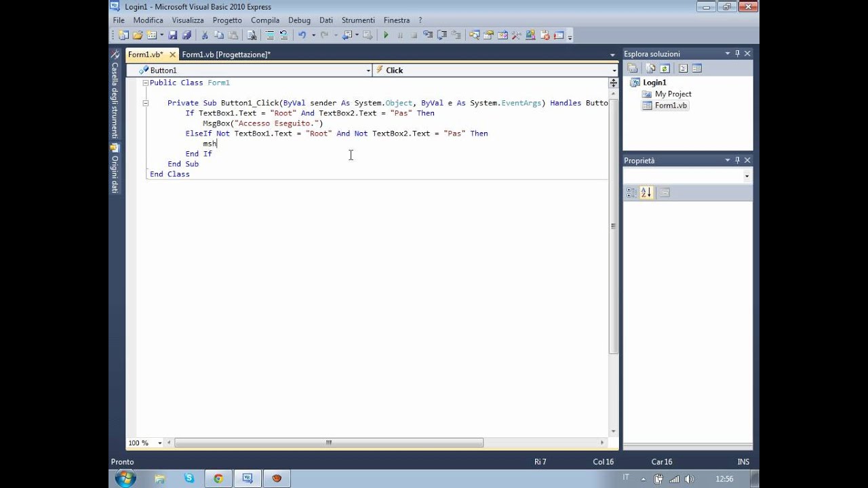
Task: Open the Compila menu
Action: [265, 20]
